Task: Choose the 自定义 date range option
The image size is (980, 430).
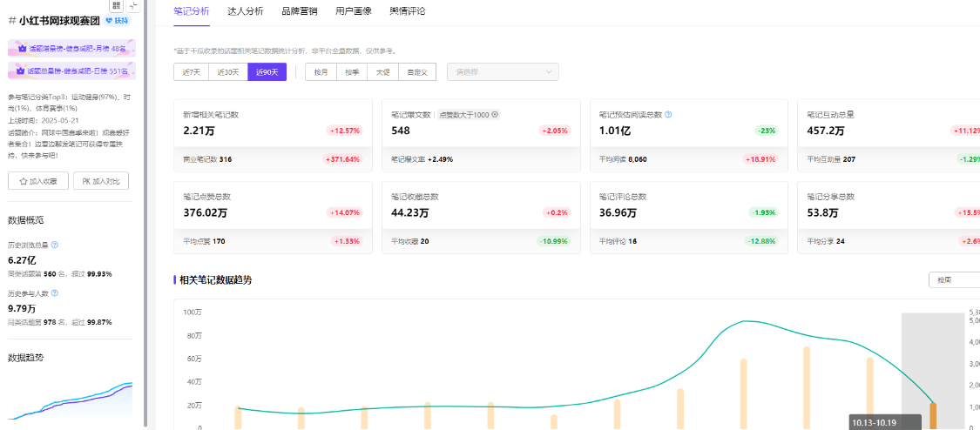Action: coord(416,72)
